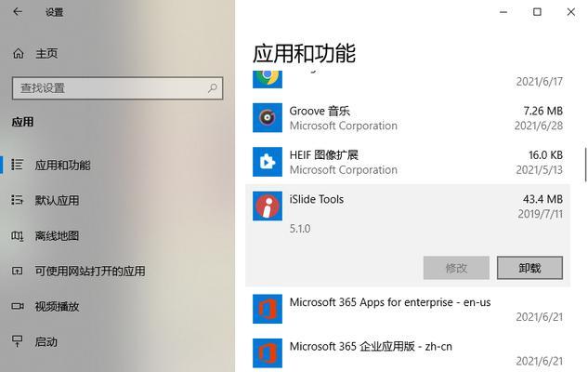Select the Groove 音乐 app row name
Screen dimensions: 588x372
[x=320, y=111]
